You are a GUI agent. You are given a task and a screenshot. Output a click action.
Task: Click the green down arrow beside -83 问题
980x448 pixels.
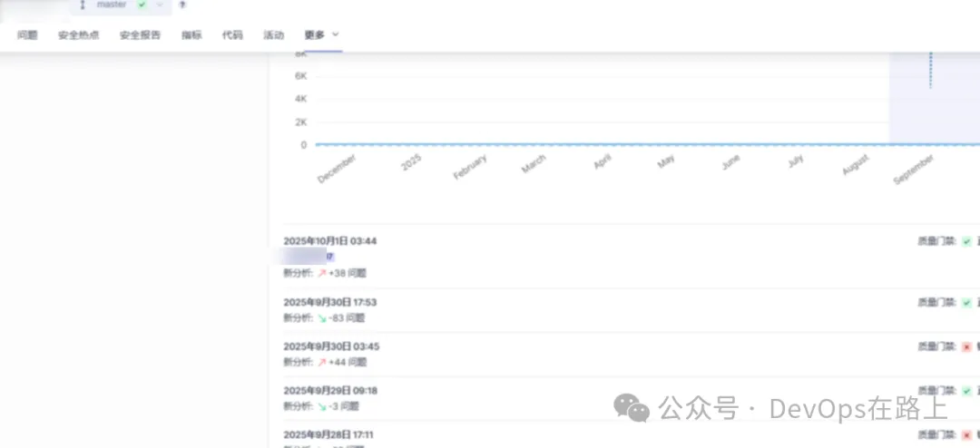click(322, 318)
